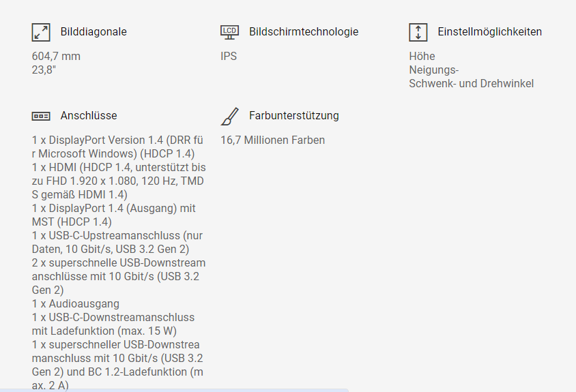Click the Neigungs- adjustment entry
576x392 pixels.
tap(433, 70)
